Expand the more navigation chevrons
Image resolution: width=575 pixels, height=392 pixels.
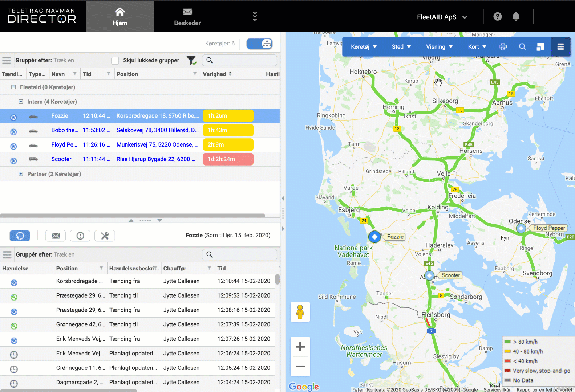pos(255,16)
